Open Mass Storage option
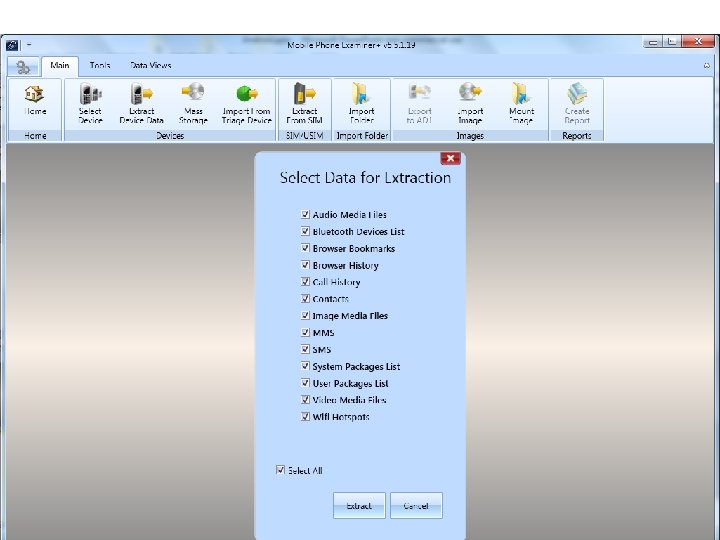720x540 pixels. (193, 103)
